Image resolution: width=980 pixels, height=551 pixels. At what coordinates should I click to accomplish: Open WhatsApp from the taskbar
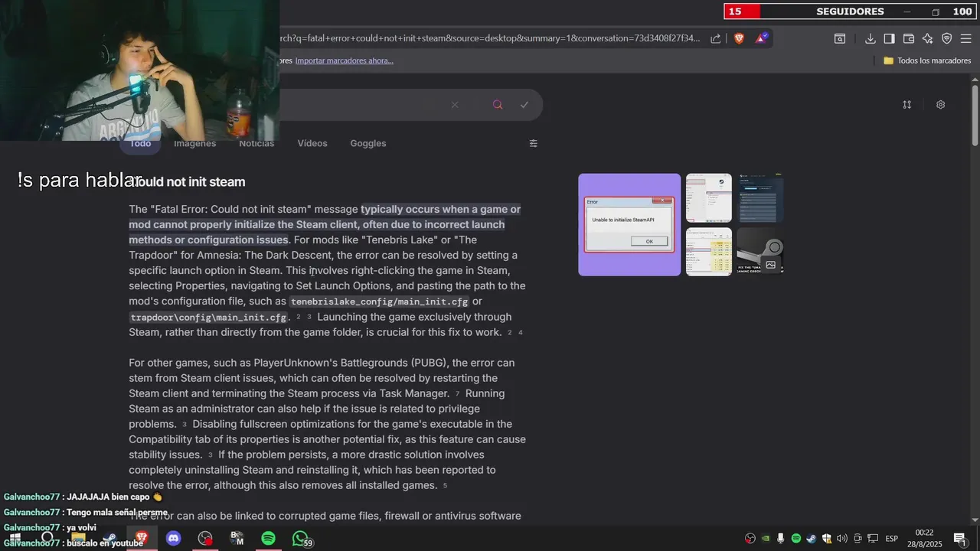coord(301,539)
